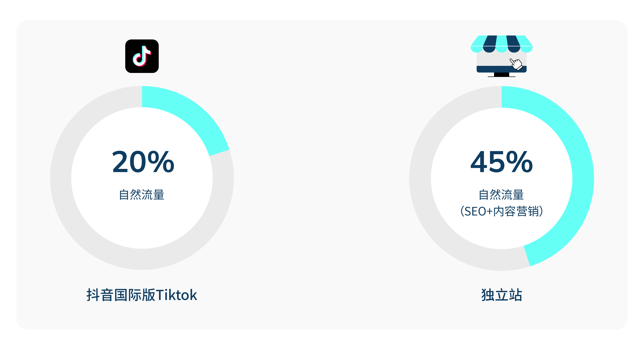Click the blank card area between both charts
This screenshot has height=350, width=644.
(x=322, y=175)
